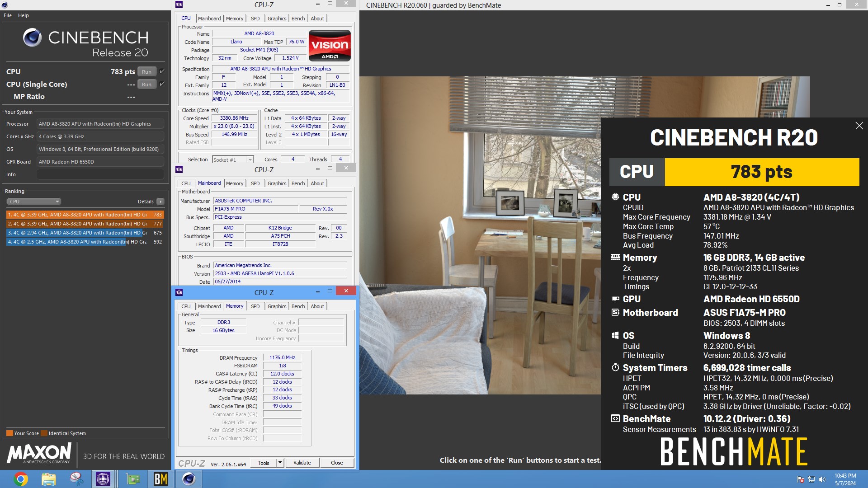The height and width of the screenshot is (488, 868).
Task: Select Graphics tab in the CPU-Z Motherboard window
Action: tap(277, 183)
